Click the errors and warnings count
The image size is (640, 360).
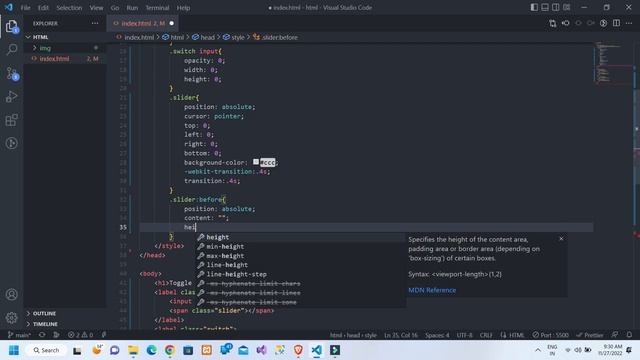(80, 335)
